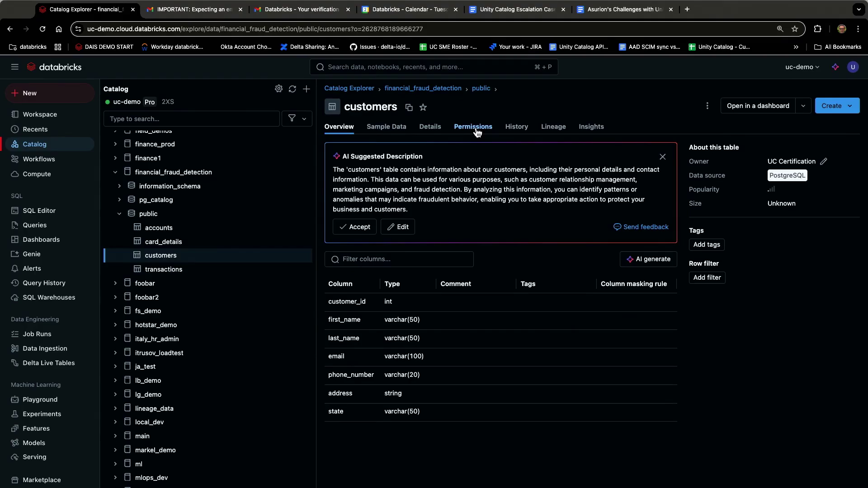Select the card_details table

click(x=164, y=242)
